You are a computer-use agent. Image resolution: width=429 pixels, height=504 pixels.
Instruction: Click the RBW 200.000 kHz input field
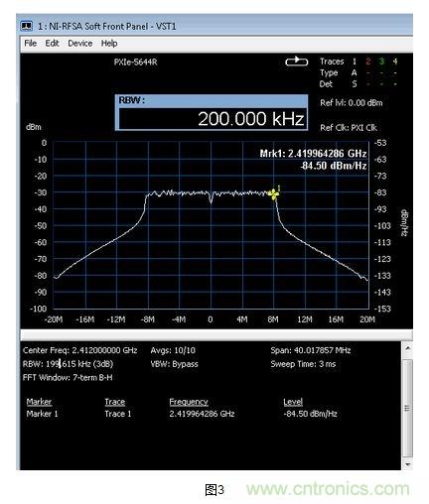click(x=213, y=119)
